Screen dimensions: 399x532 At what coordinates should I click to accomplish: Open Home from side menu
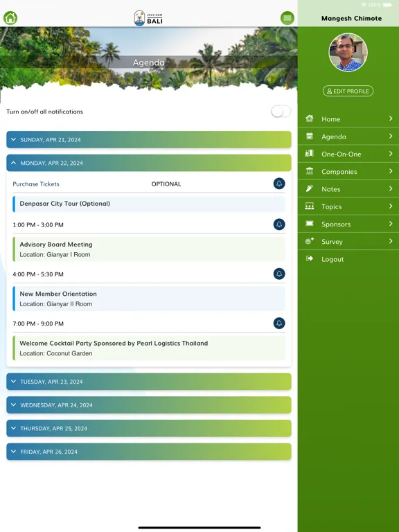348,118
